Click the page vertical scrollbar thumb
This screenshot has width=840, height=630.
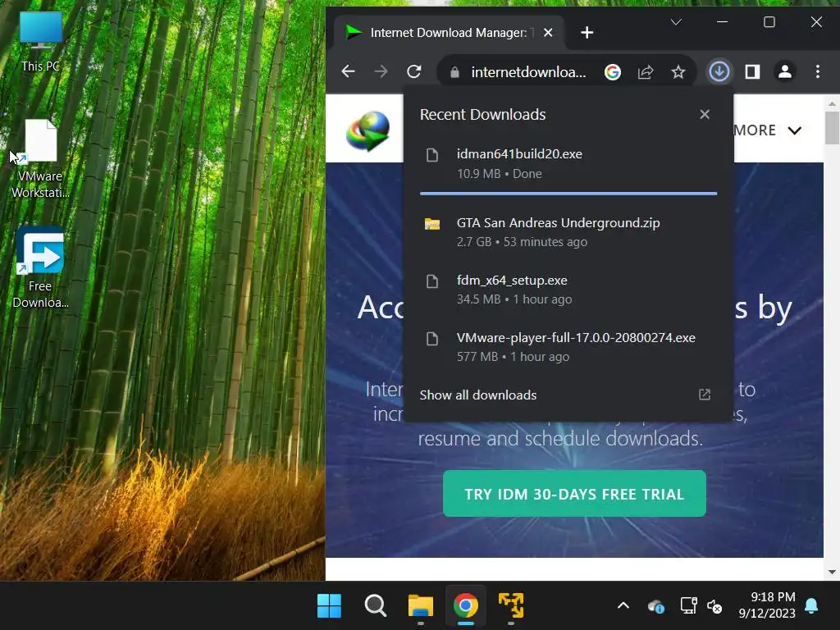tap(832, 127)
